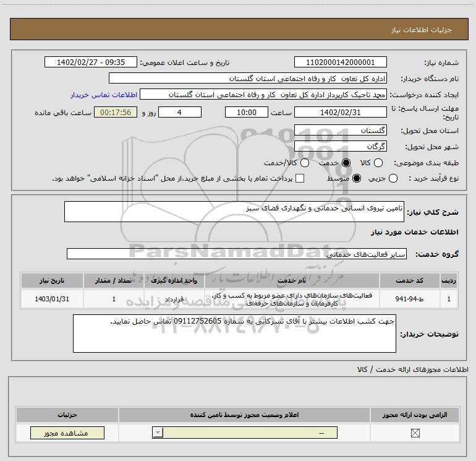This screenshot has height=461, width=476.
Task: Select the کالا radio button
Action: (x=378, y=163)
